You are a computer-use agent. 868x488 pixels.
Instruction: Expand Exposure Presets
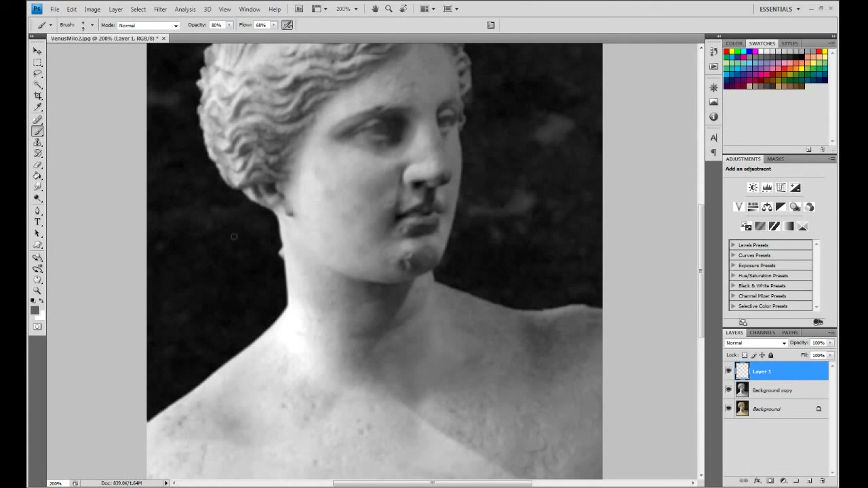(x=733, y=265)
